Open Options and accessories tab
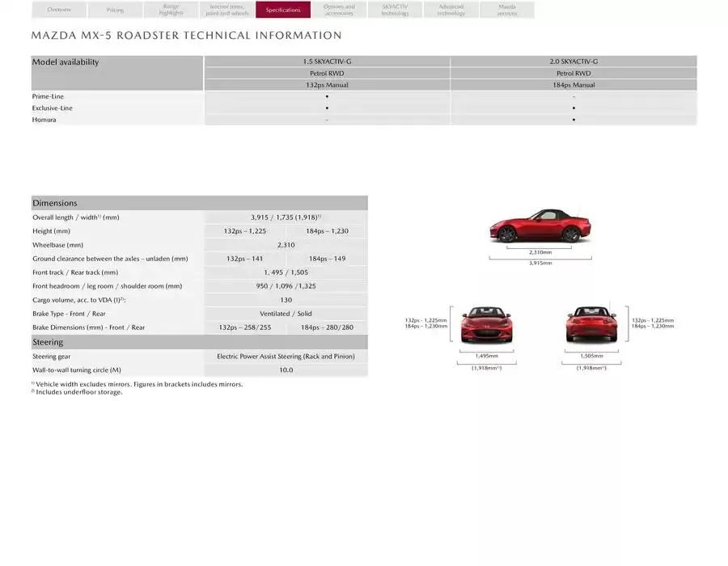 click(x=339, y=10)
